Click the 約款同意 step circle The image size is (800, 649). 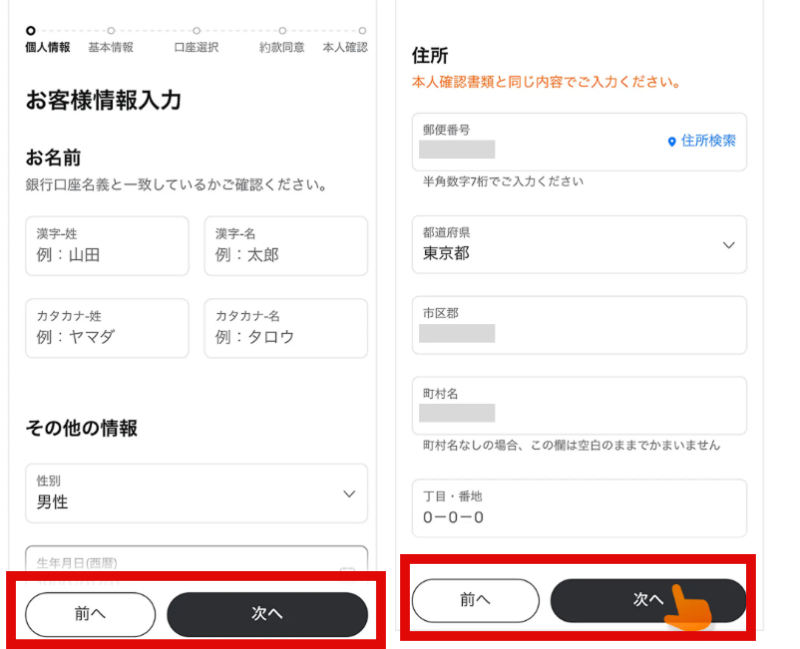click(282, 31)
